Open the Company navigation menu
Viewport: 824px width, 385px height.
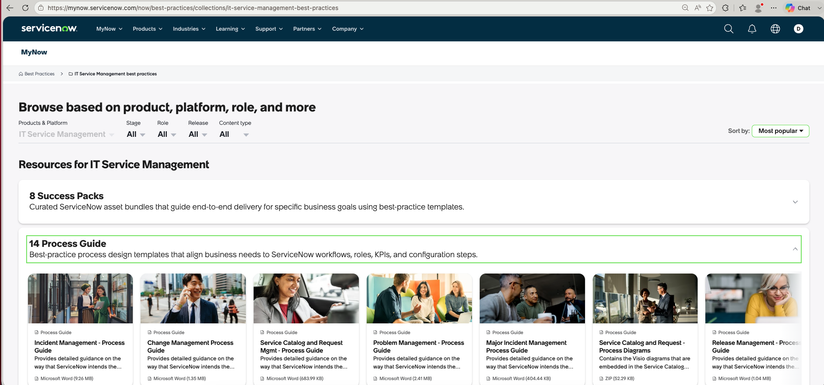[347, 29]
